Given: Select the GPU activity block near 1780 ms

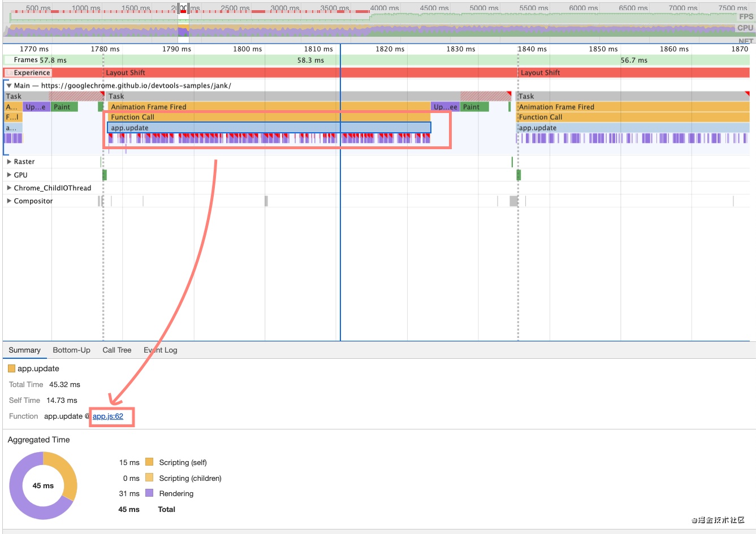Looking at the screenshot, I should 105,175.
